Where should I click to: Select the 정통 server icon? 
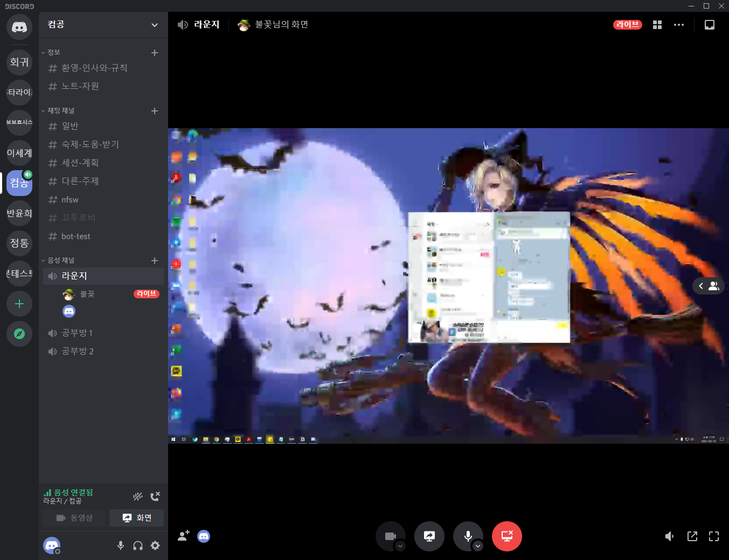point(19,243)
